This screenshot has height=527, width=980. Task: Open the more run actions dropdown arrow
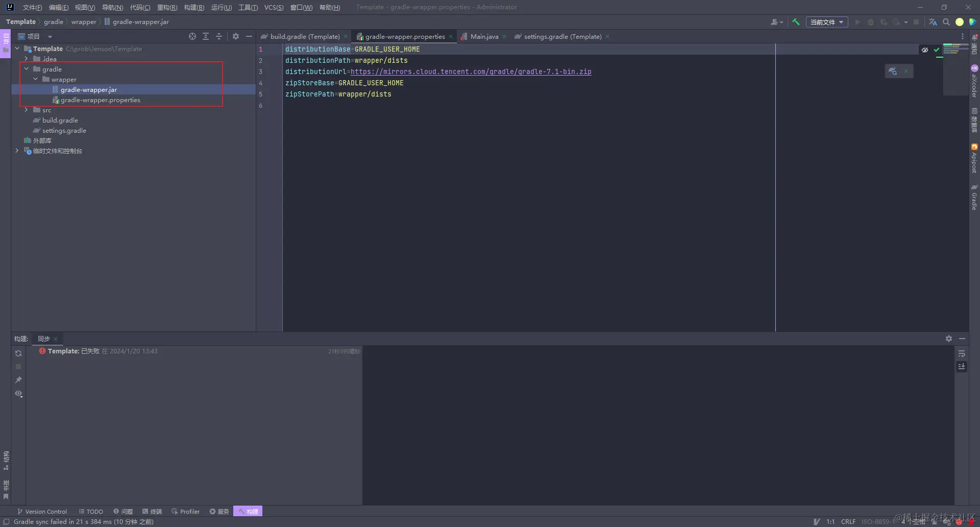(x=906, y=22)
